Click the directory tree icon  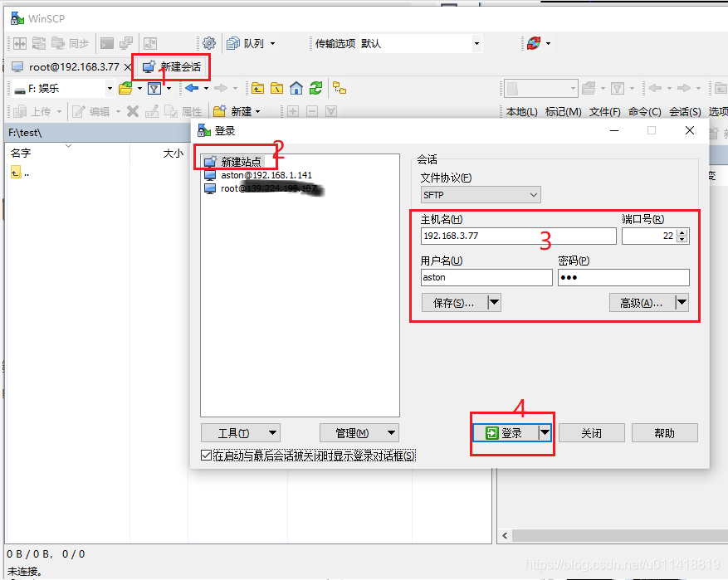(x=340, y=88)
